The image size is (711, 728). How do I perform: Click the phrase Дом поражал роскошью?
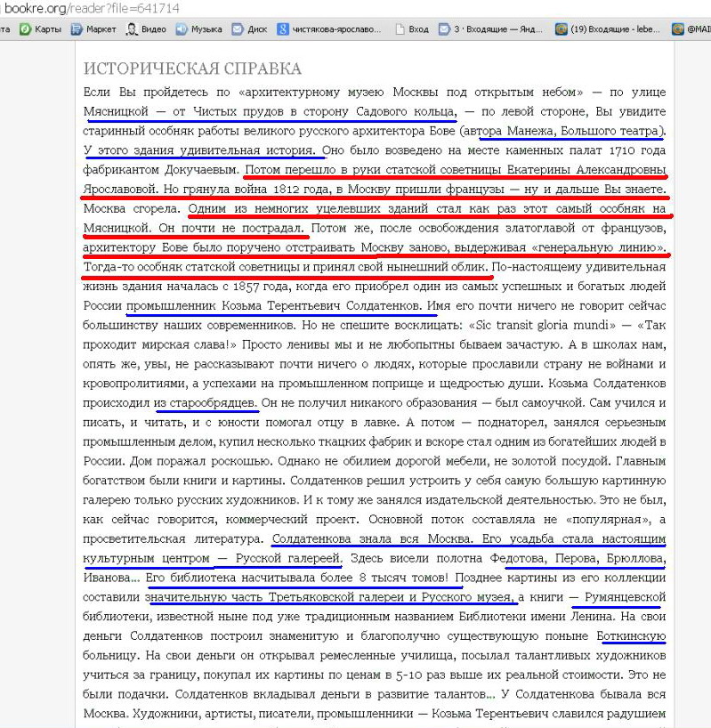(x=201, y=462)
